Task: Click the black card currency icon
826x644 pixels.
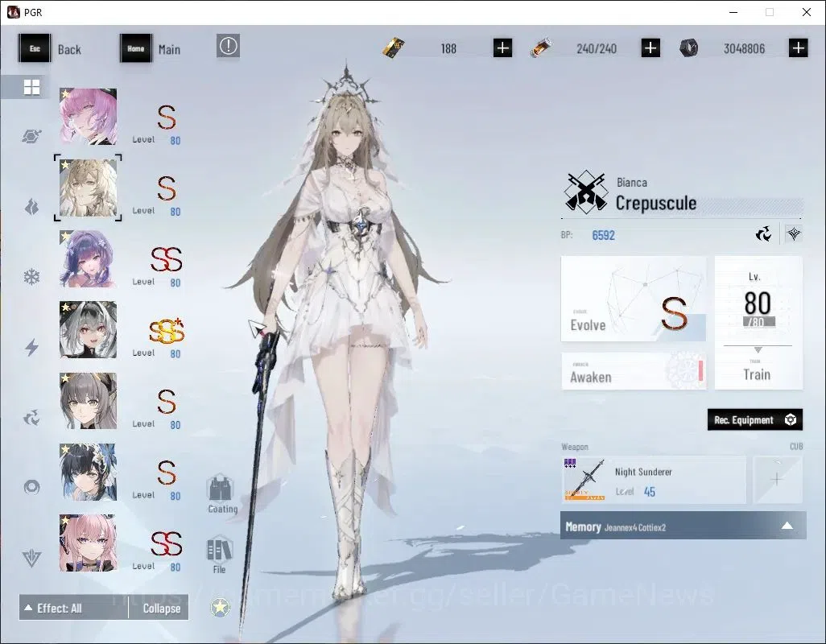Action: click(394, 48)
